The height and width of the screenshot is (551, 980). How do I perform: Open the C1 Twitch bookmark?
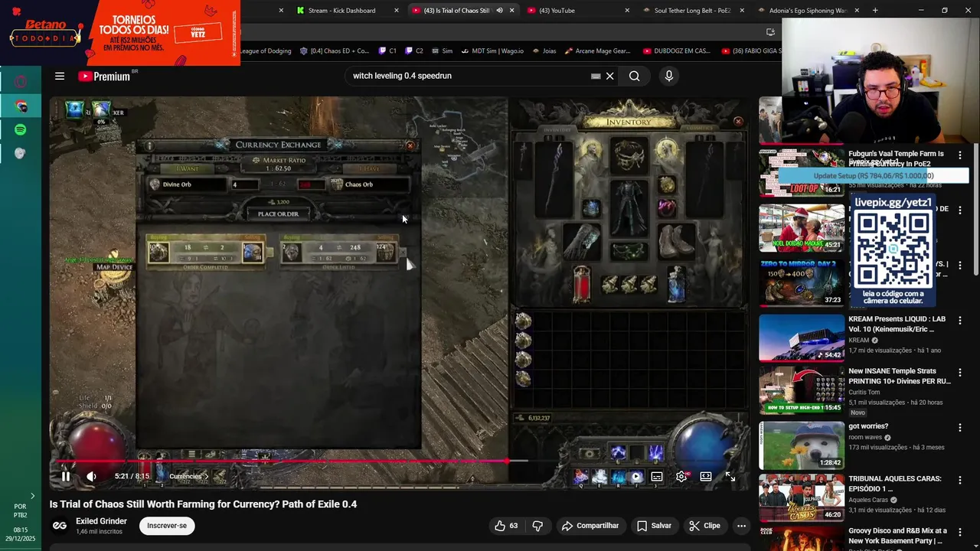point(387,51)
